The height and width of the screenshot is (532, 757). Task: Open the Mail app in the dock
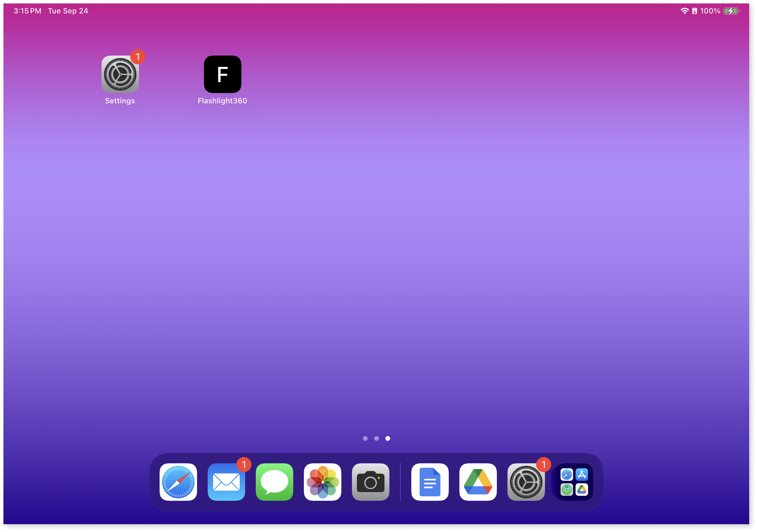coord(226,482)
